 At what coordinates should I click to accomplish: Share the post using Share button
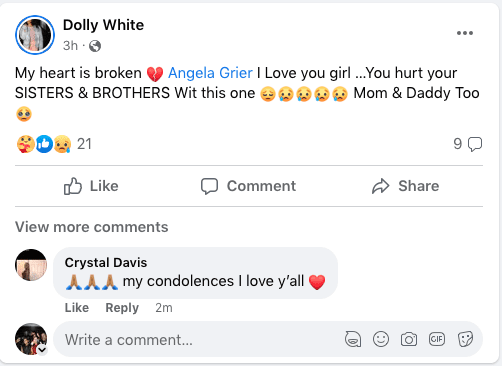point(406,186)
